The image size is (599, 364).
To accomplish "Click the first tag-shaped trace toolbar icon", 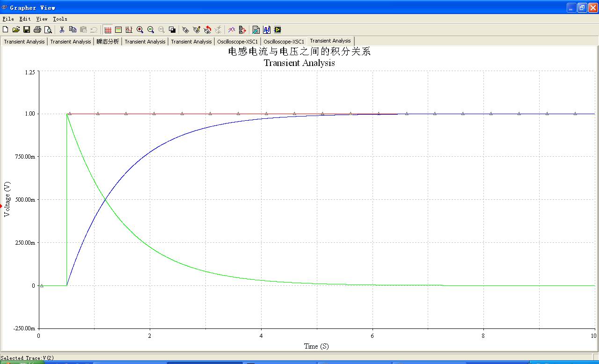I will tap(186, 30).
